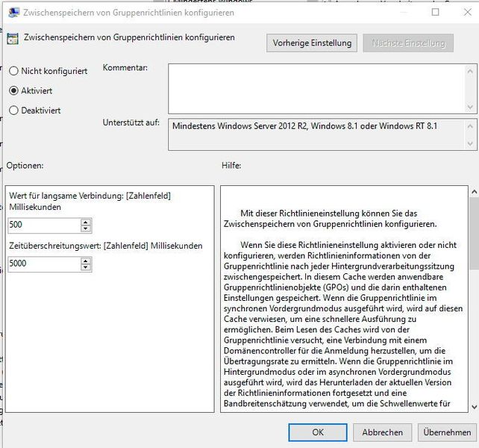The image size is (479, 448).
Task: Click the policy setting icon beside the heading
Action: coord(13,39)
